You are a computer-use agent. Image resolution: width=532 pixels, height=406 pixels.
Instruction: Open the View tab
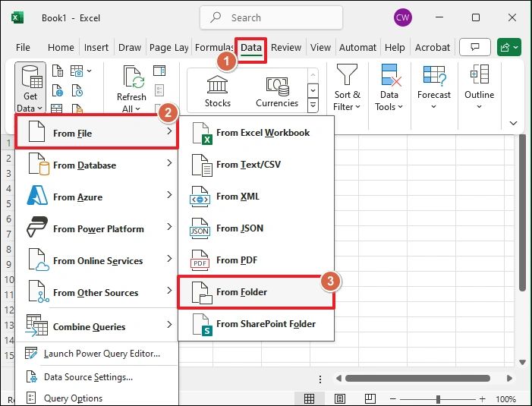[320, 48]
